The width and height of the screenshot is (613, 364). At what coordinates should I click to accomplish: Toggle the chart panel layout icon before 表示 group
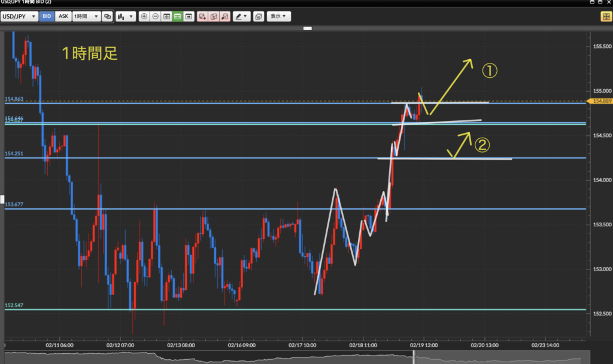click(189, 17)
